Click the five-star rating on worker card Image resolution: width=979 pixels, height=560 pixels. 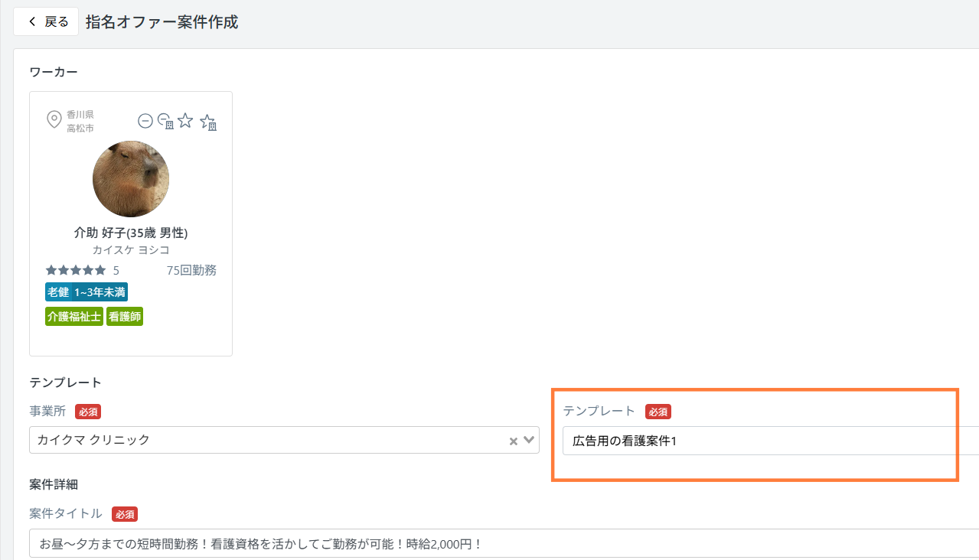coord(76,270)
